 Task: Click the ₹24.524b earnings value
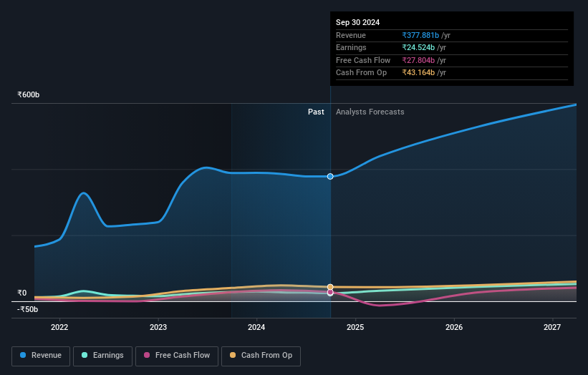(x=418, y=47)
